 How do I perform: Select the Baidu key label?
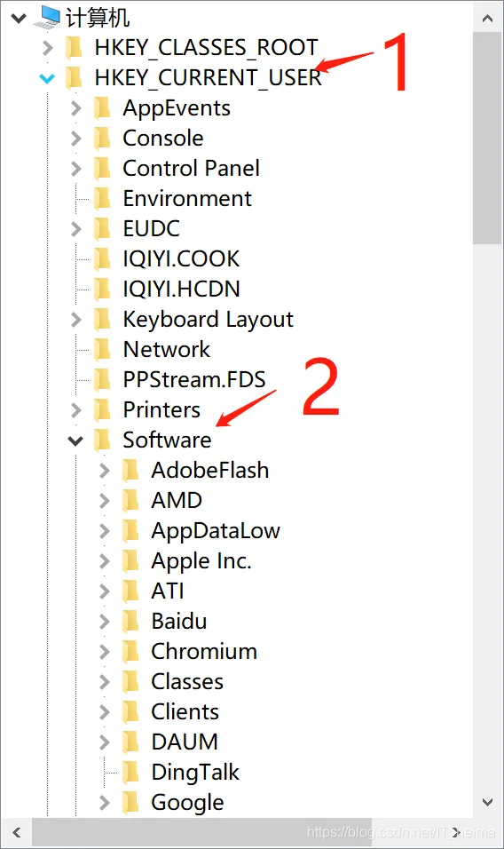click(x=179, y=621)
